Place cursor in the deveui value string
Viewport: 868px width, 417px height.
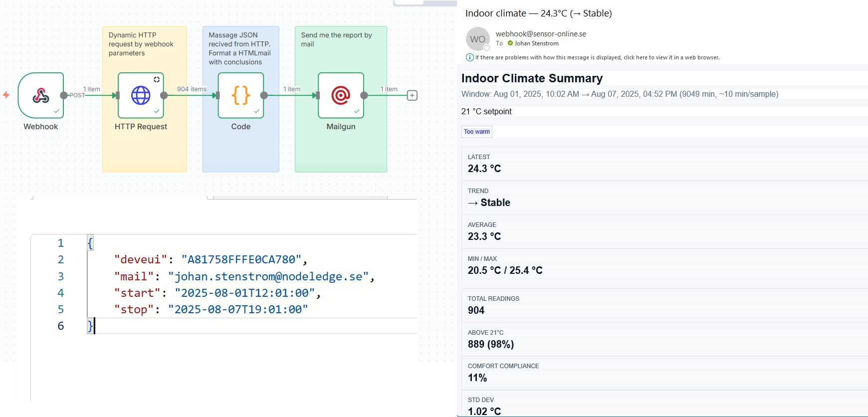click(x=241, y=260)
